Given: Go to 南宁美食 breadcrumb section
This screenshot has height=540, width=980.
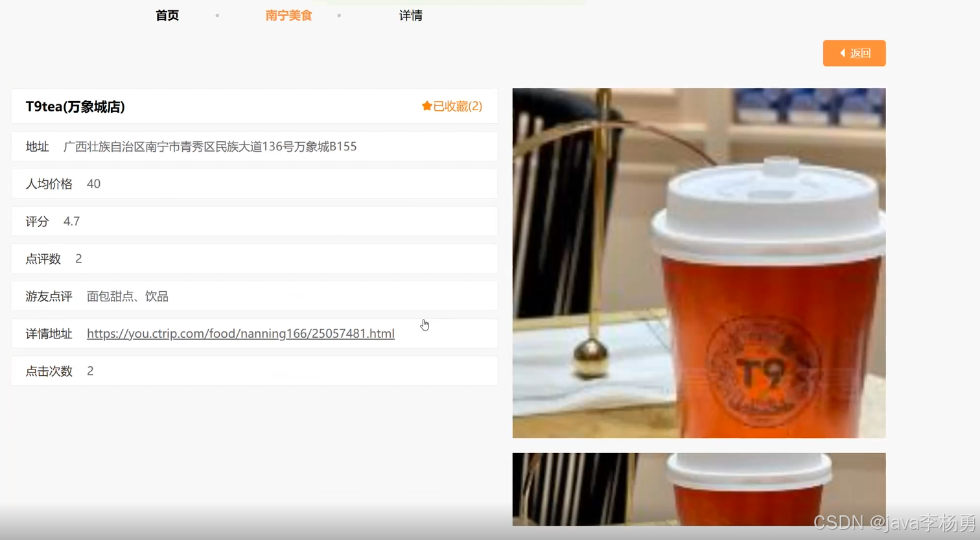Looking at the screenshot, I should pos(289,16).
